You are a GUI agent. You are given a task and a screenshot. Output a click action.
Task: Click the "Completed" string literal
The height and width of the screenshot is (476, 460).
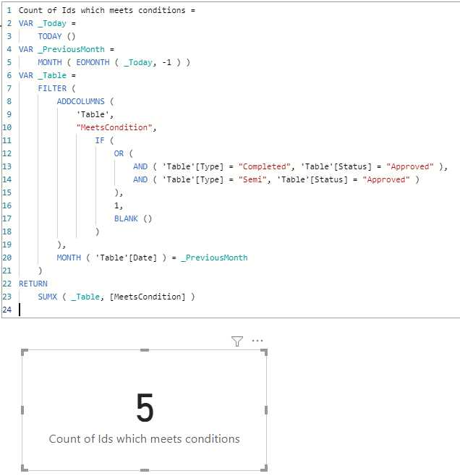click(x=265, y=166)
